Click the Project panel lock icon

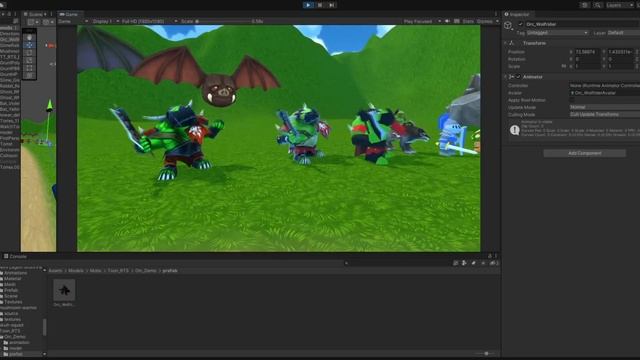coord(490,256)
